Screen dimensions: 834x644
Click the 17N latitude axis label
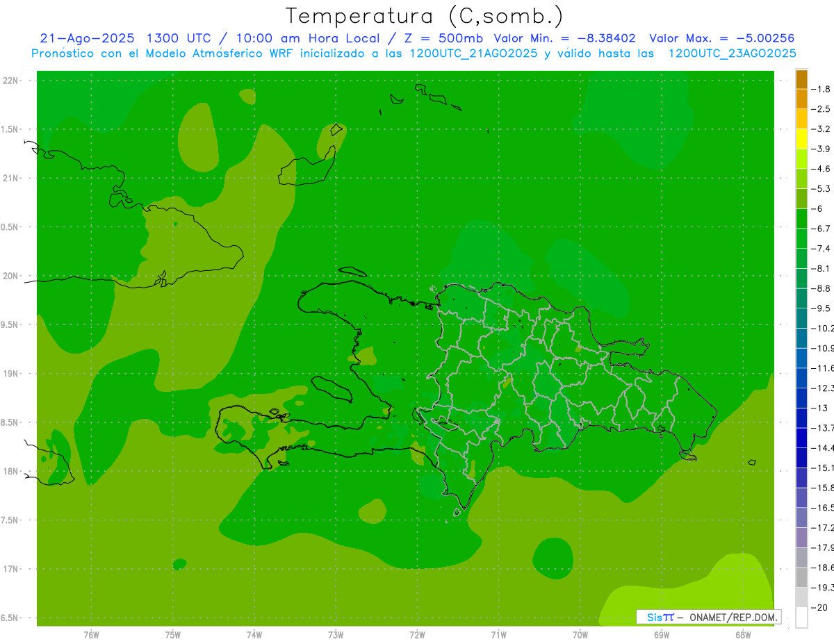click(x=10, y=569)
